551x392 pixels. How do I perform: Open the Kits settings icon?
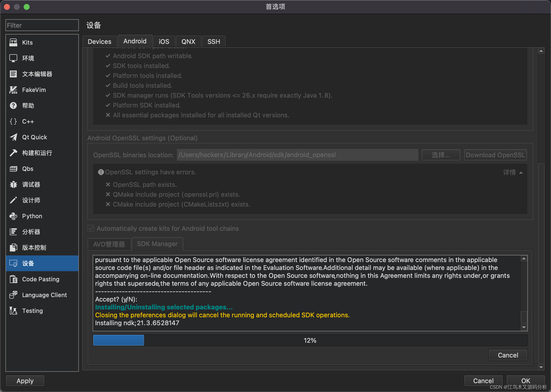point(13,42)
